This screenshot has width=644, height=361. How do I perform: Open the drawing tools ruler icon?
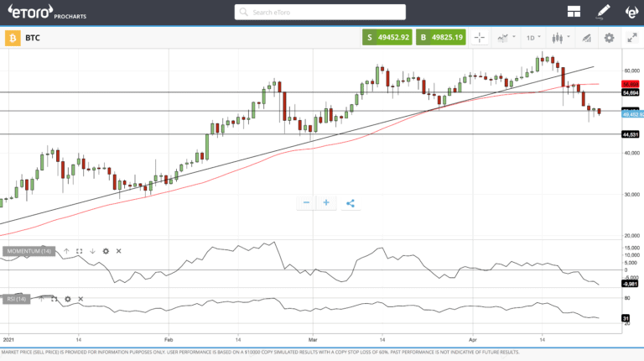click(586, 38)
